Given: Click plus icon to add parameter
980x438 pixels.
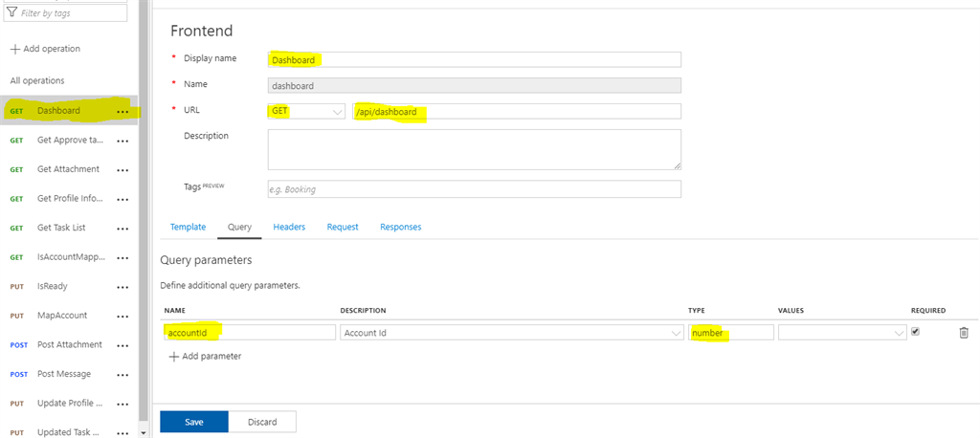Looking at the screenshot, I should pyautogui.click(x=173, y=357).
